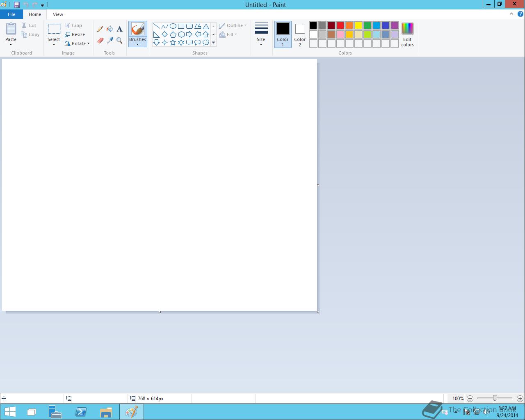Pick the Right arrow shape
The width and height of the screenshot is (525, 420).
[x=189, y=34]
